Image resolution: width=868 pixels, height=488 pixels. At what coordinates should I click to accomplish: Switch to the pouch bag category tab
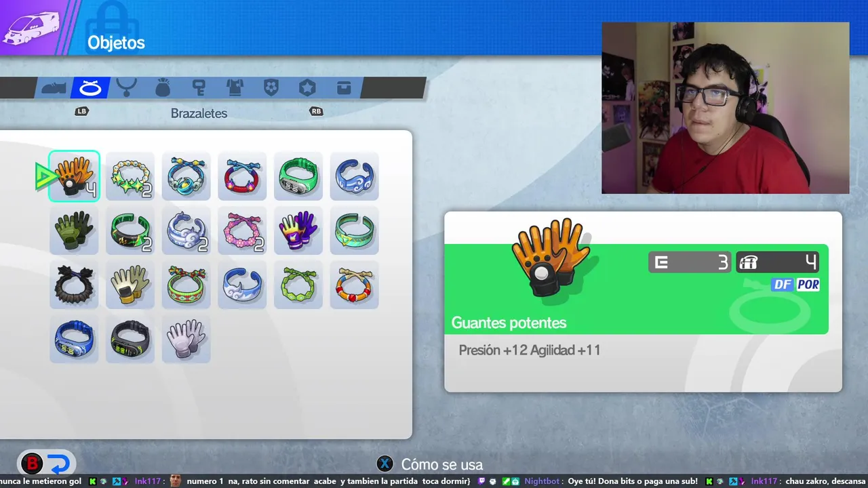163,87
